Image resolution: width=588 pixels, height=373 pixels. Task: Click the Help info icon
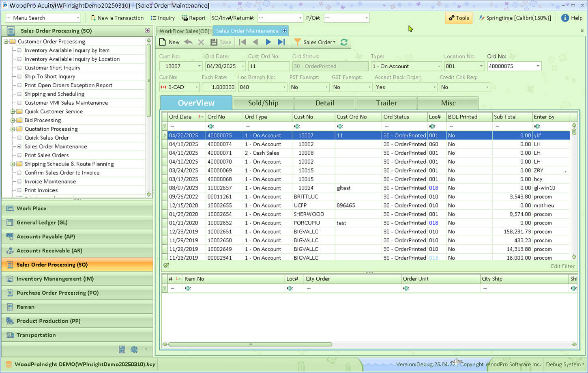tap(565, 18)
